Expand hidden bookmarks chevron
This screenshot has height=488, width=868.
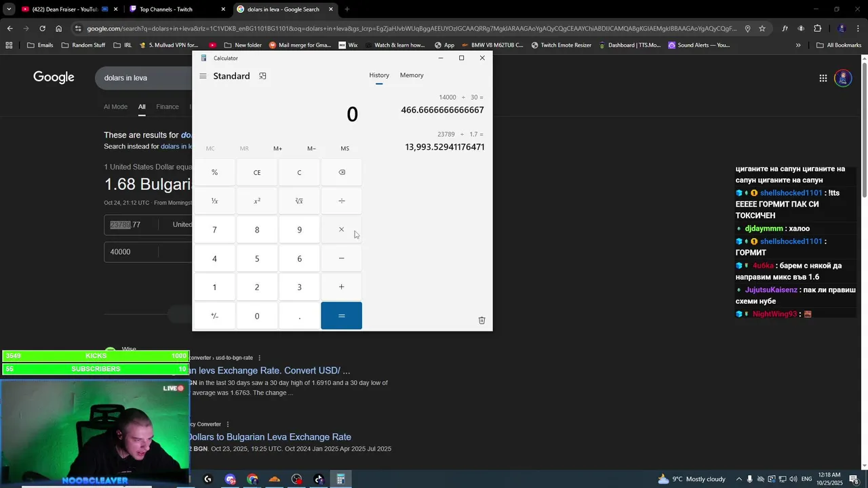pos(798,45)
